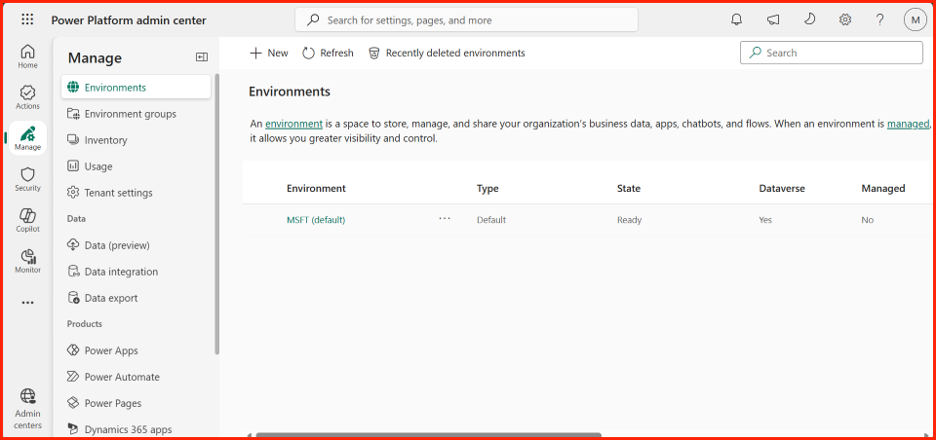The width and height of the screenshot is (936, 440).
Task: Click the "Yes" Dataverse cell
Action: [x=765, y=220]
